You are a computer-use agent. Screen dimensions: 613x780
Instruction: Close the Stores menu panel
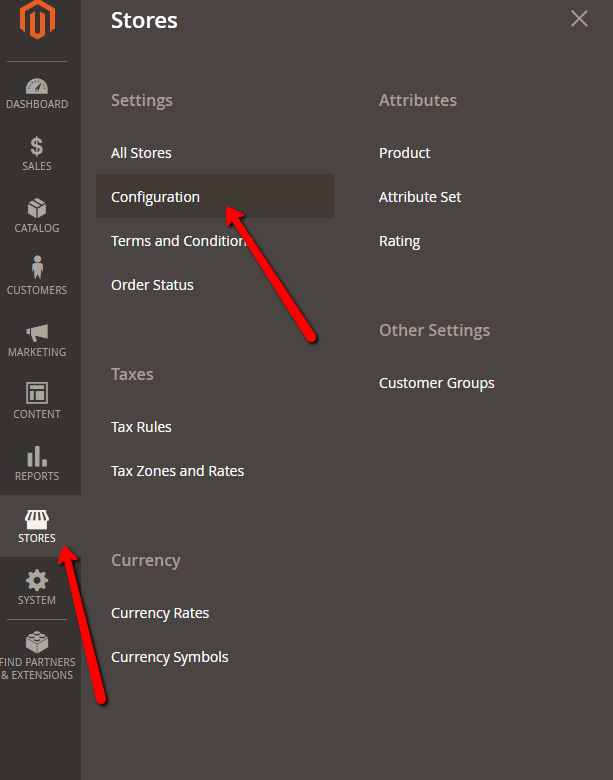(579, 19)
